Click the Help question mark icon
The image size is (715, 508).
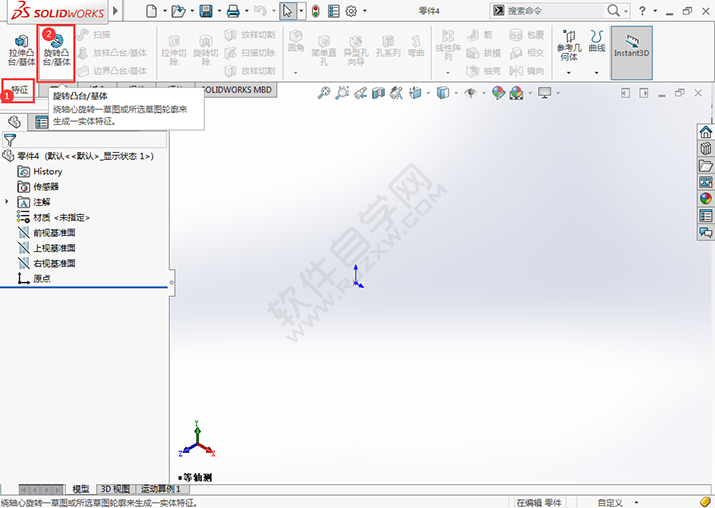(642, 10)
